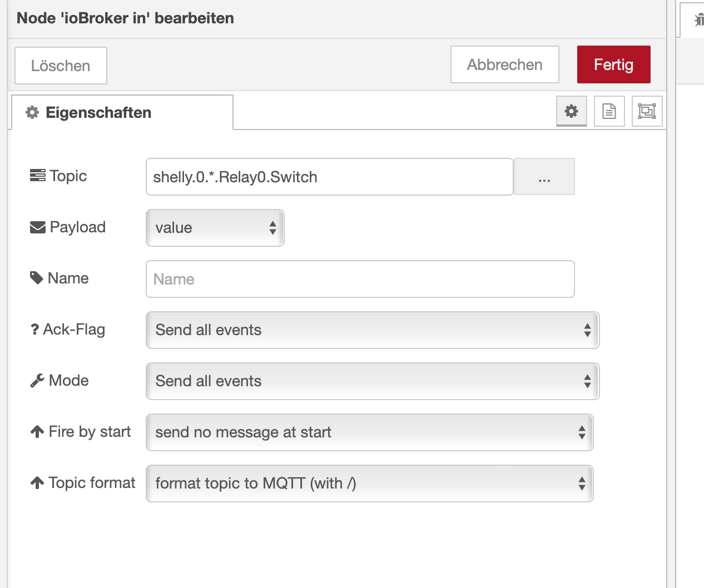Open the Payload value dropdown
The image size is (704, 588).
point(215,228)
